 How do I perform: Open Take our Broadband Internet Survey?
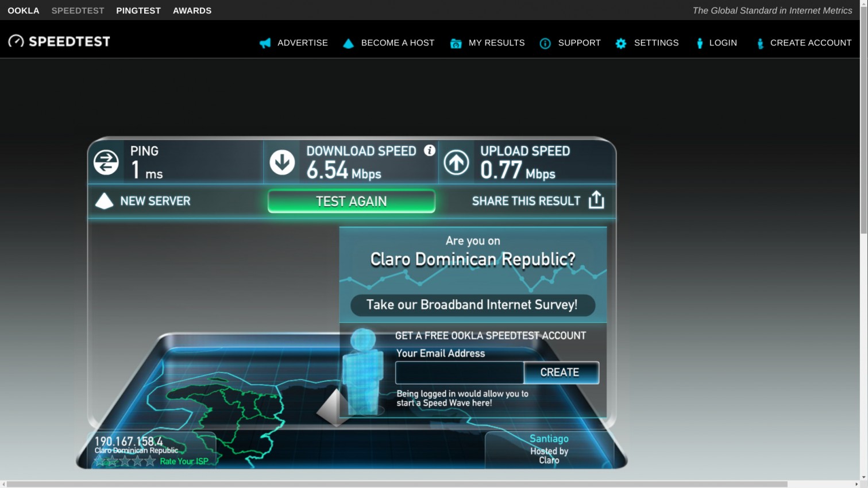click(473, 305)
